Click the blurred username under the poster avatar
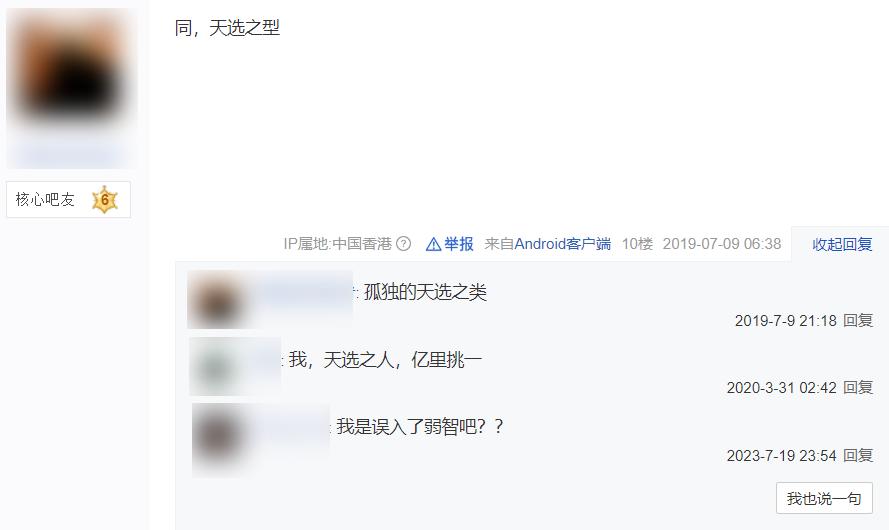The image size is (889, 530). pyautogui.click(x=70, y=153)
